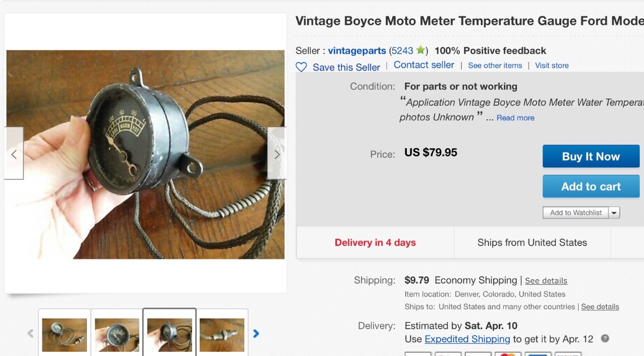Advance to the next main photo
The height and width of the screenshot is (356, 644).
coord(277,154)
